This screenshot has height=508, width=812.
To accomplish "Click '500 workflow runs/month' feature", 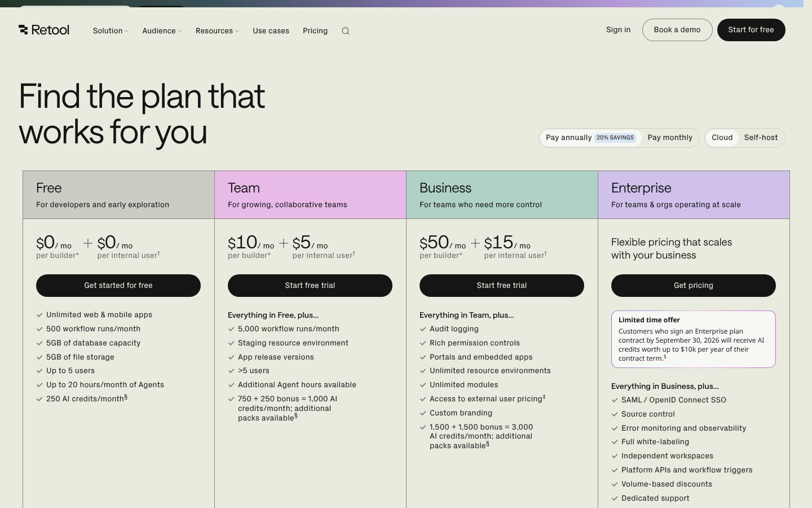I will click(94, 329).
